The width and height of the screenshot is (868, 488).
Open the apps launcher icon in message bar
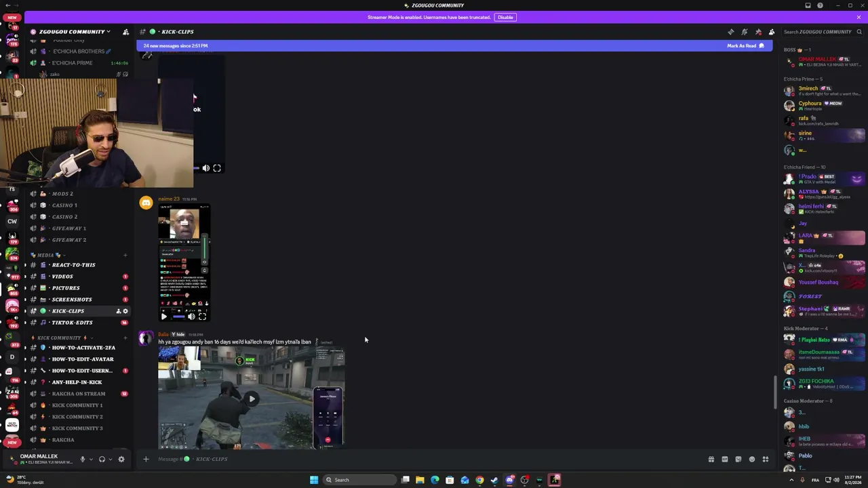[x=766, y=459]
